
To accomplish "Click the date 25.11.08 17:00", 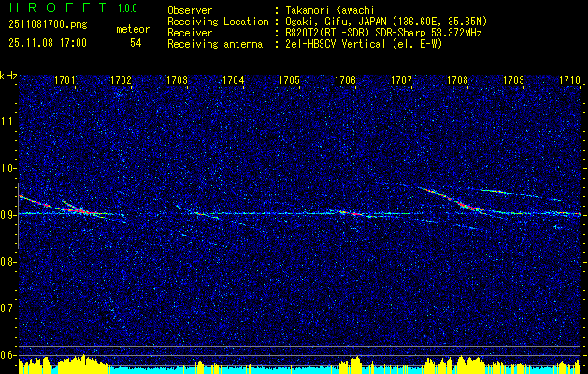I will tap(48, 43).
